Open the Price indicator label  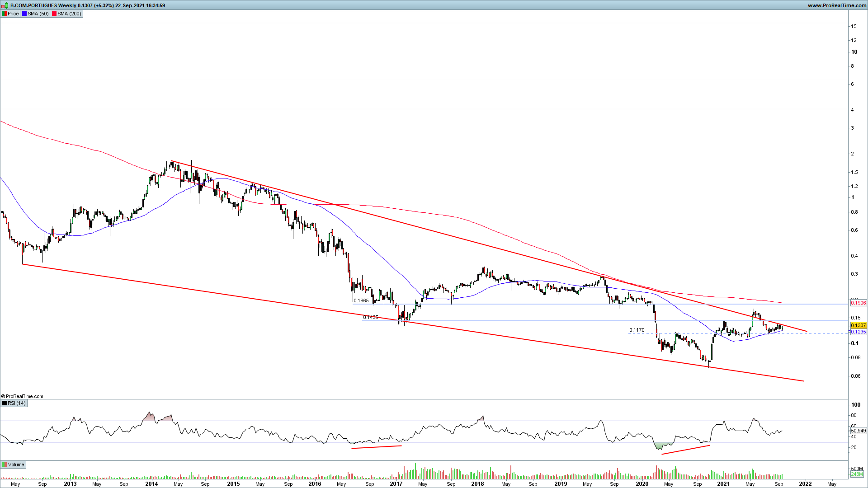[13, 14]
